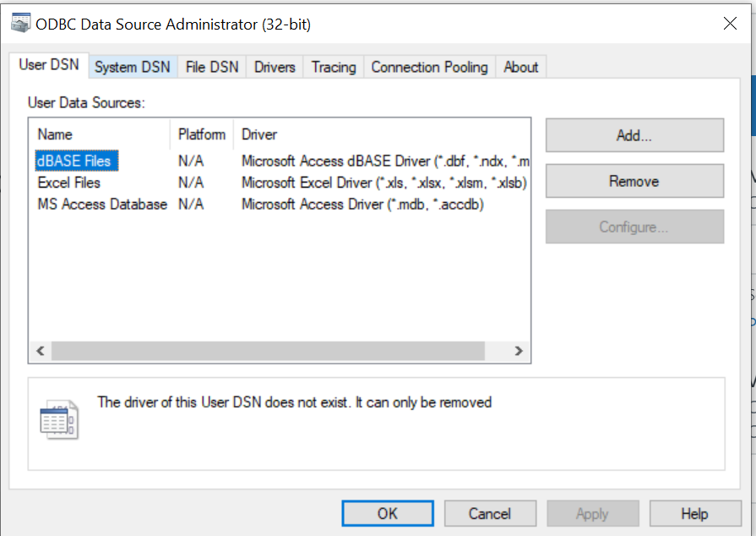Select the MS Access Database entry
Viewport: 756px width, 536px height.
click(x=102, y=205)
